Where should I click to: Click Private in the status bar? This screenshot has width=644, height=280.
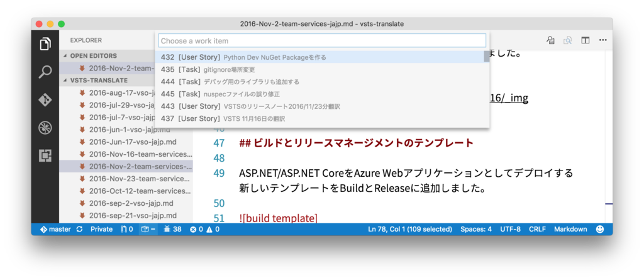pyautogui.click(x=101, y=230)
